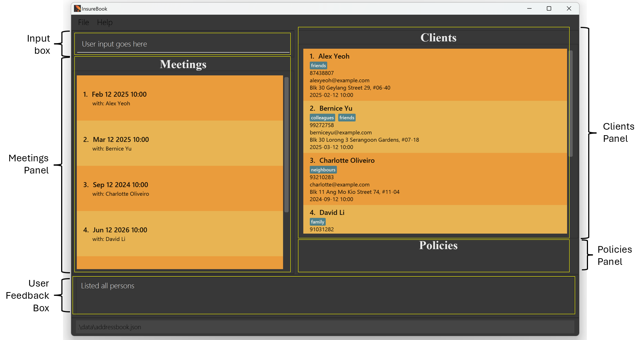
Task: Click the family tag under David Li
Action: pyautogui.click(x=317, y=222)
